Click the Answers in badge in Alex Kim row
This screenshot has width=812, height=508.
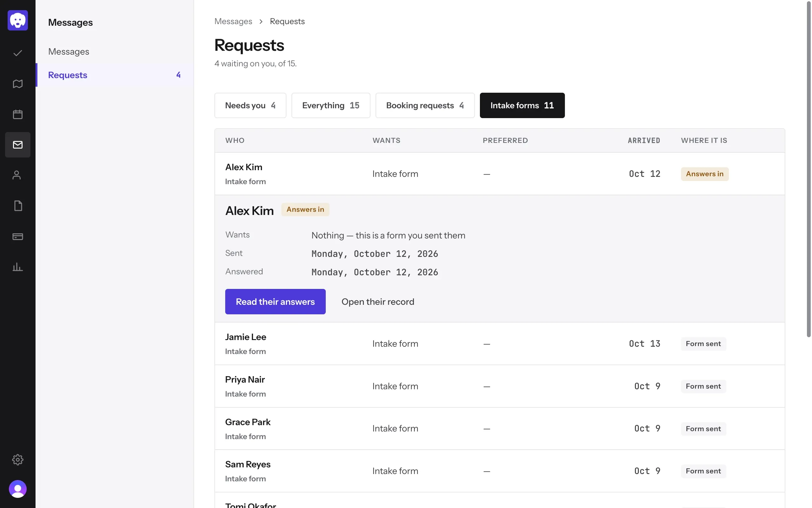pos(704,174)
